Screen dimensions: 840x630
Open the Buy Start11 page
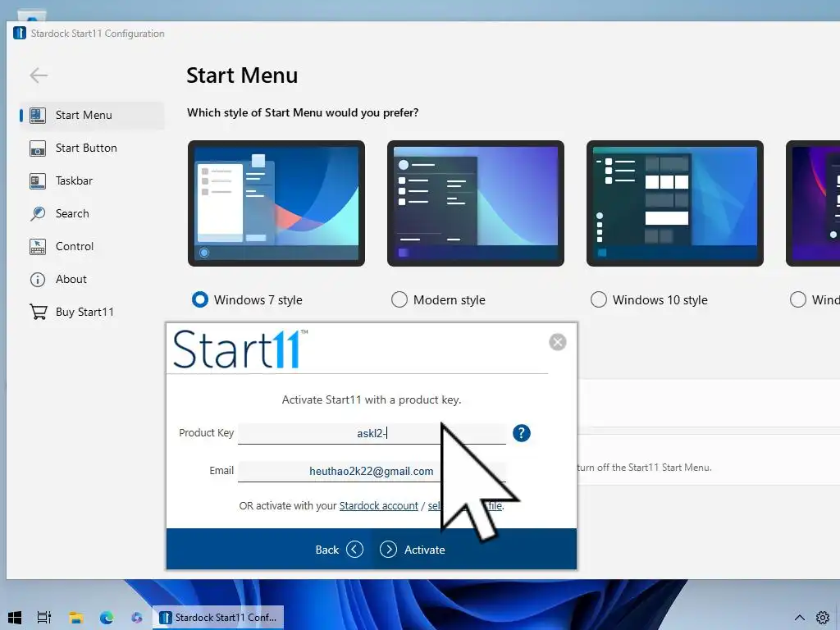click(84, 312)
